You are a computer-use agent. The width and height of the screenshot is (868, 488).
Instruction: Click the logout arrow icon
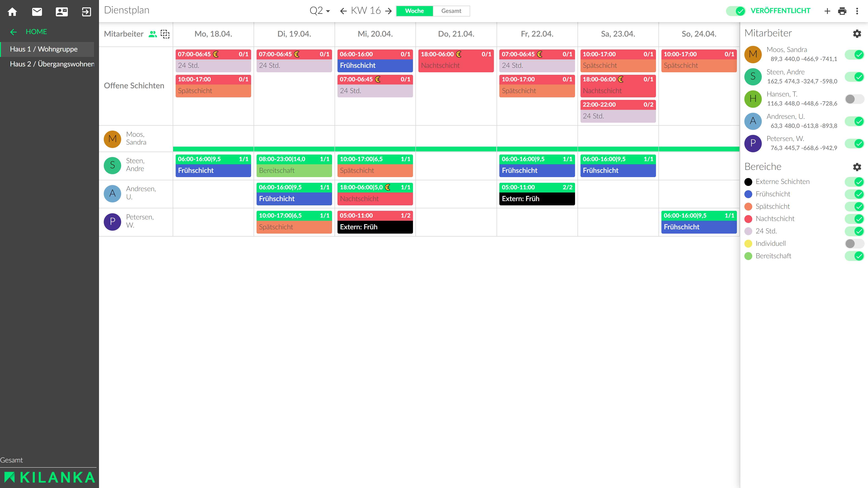[x=86, y=12]
